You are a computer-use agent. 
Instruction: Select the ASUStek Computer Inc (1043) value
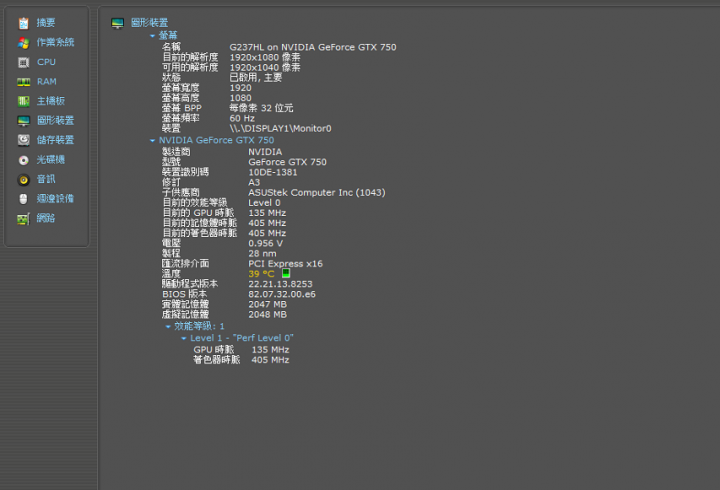[x=317, y=192]
